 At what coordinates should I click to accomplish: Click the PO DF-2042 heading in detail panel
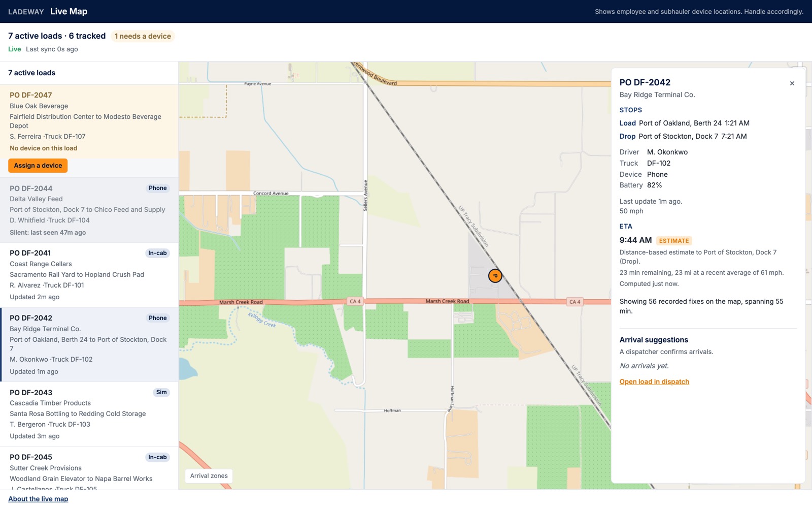pyautogui.click(x=645, y=82)
